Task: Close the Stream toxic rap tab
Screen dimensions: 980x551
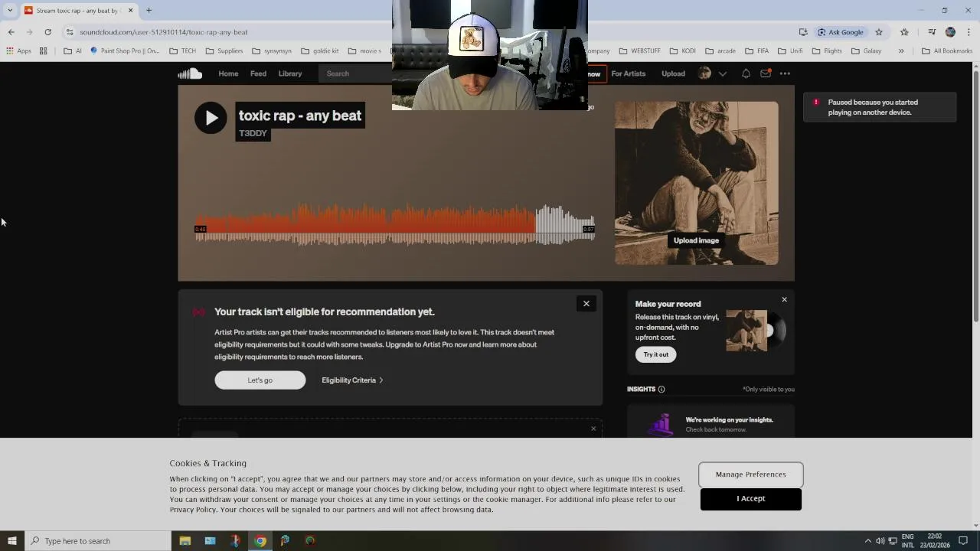Action: pos(130,11)
